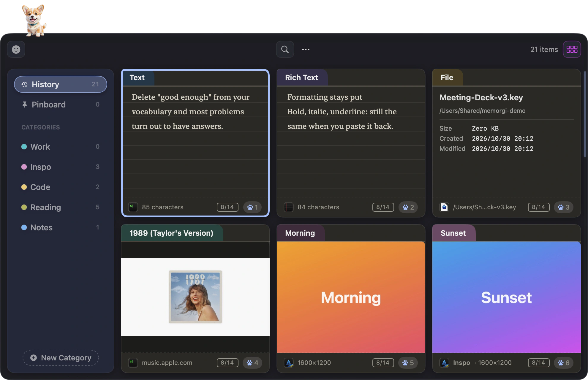Click the smiley face button in the top bar
Screen dimensions: 588x380
16,49
